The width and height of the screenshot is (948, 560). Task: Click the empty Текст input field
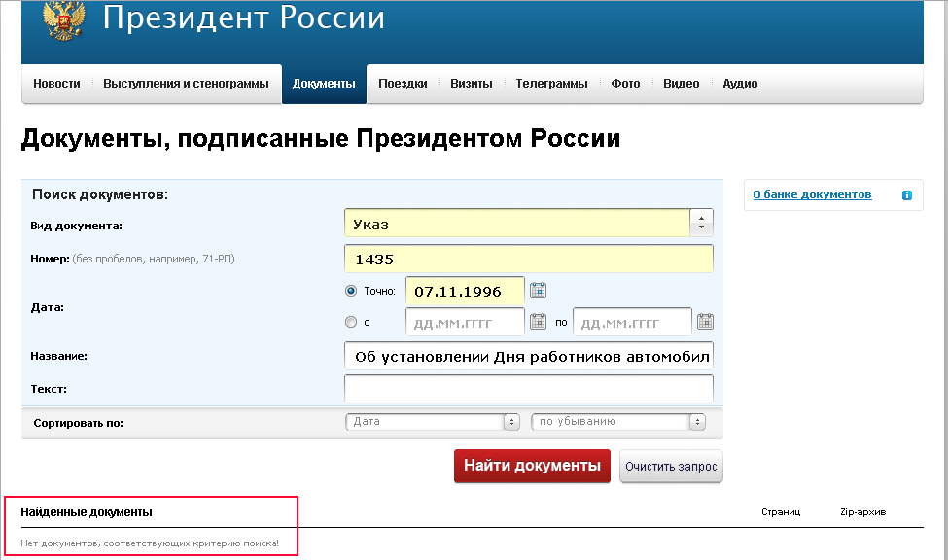pos(529,388)
